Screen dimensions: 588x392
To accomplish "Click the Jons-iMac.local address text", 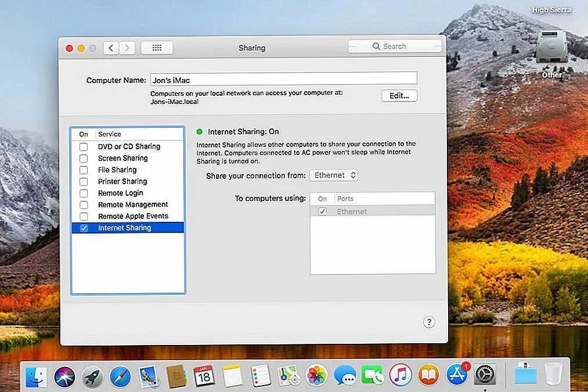I will 174,102.
